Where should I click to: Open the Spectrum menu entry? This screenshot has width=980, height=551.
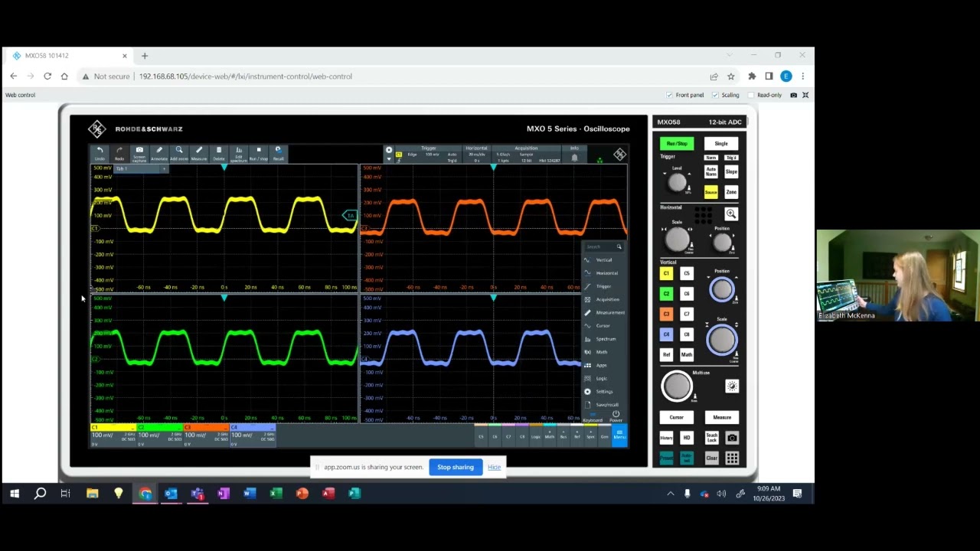(x=604, y=339)
